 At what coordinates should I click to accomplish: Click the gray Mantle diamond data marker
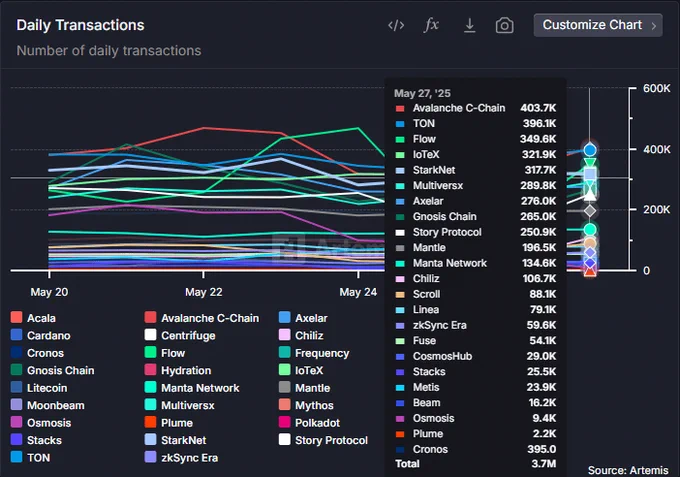pyautogui.click(x=590, y=211)
